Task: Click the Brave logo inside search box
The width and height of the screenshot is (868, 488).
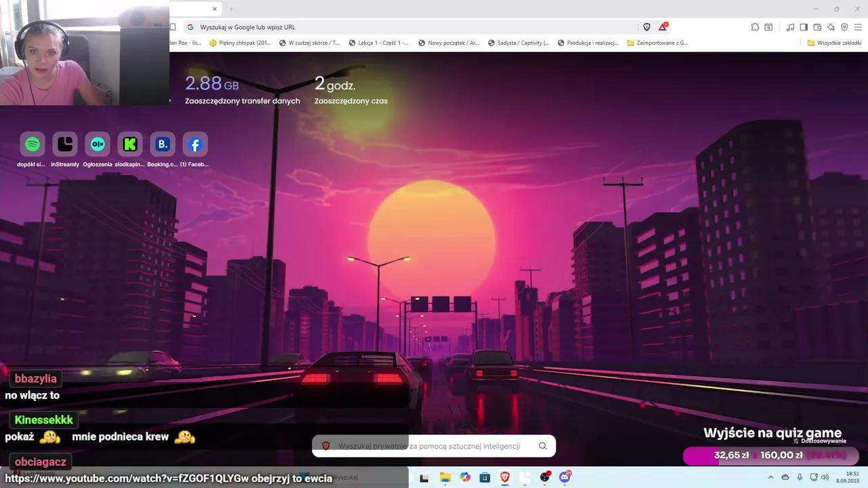Action: tap(325, 446)
